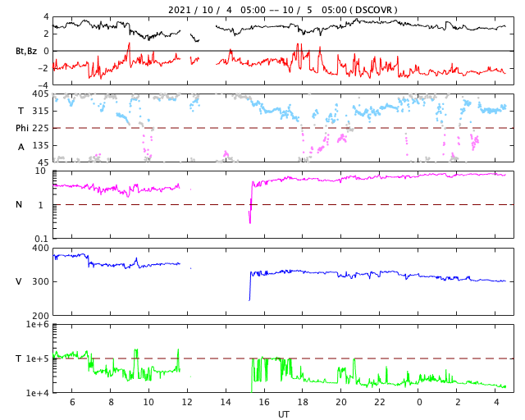
Task: Click the Bt,Bz axis label
Action: click(26, 51)
